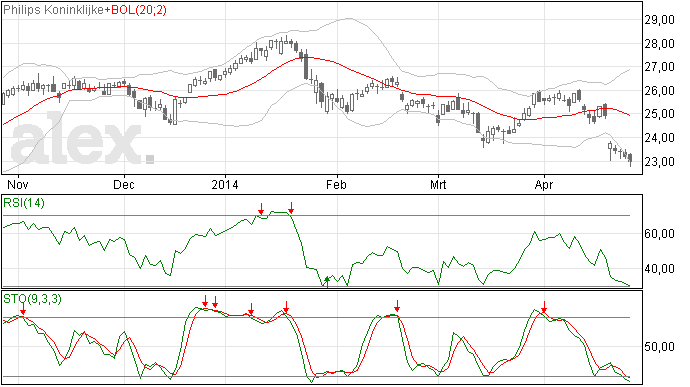690x387 pixels.
Task: Click the Dec date axis label
Action: [124, 184]
